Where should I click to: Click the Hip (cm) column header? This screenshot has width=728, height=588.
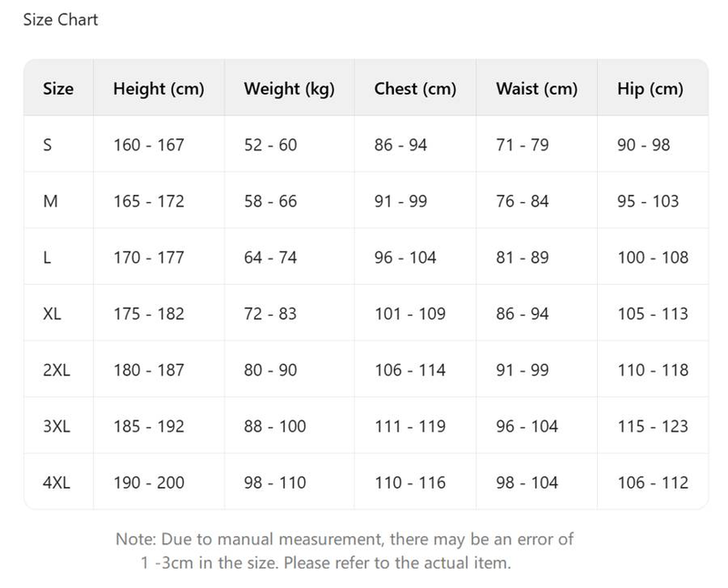coord(650,89)
